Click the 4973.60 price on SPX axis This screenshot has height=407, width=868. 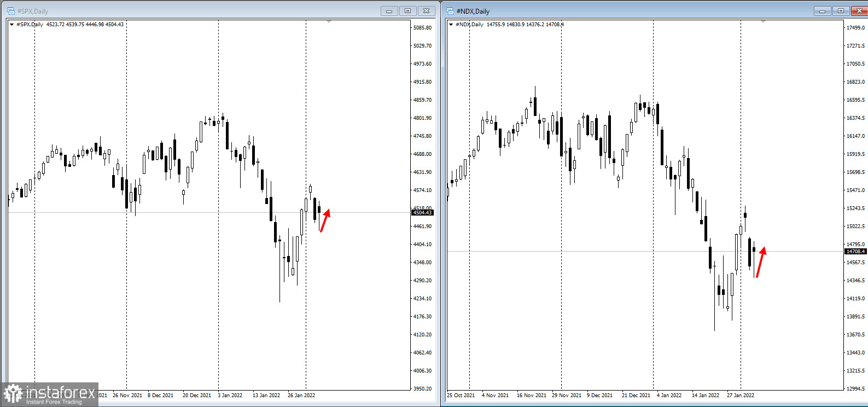pos(422,64)
